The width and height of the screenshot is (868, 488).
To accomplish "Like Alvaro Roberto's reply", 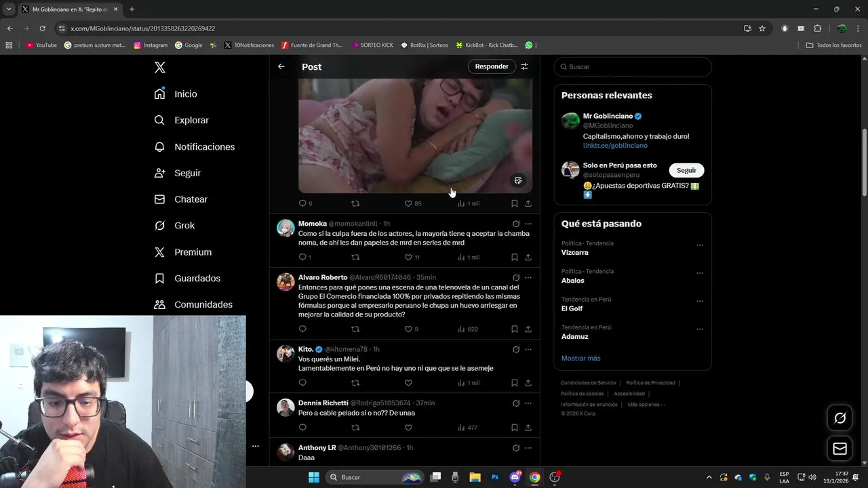I will click(x=412, y=329).
